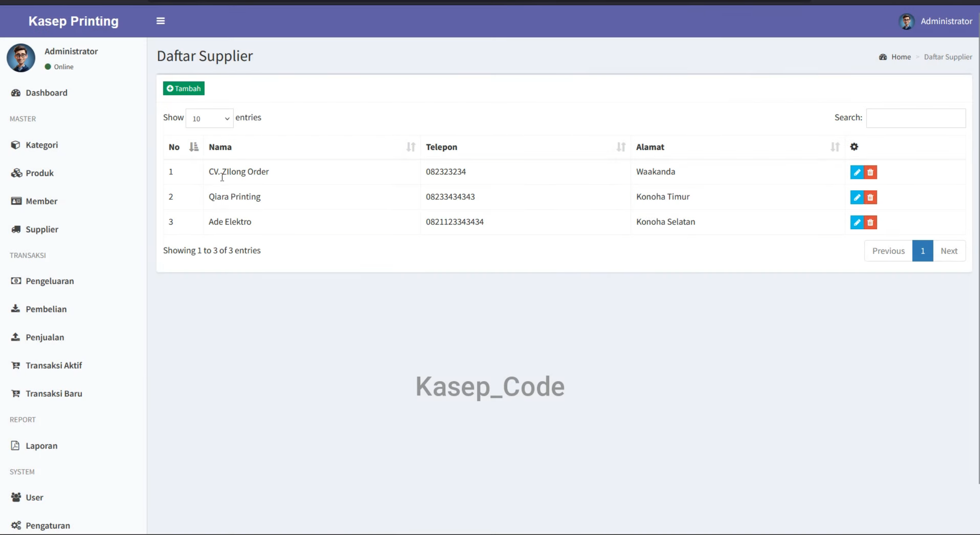Screen dimensions: 980x535
Task: Sort table by Nama column
Action: coord(312,147)
